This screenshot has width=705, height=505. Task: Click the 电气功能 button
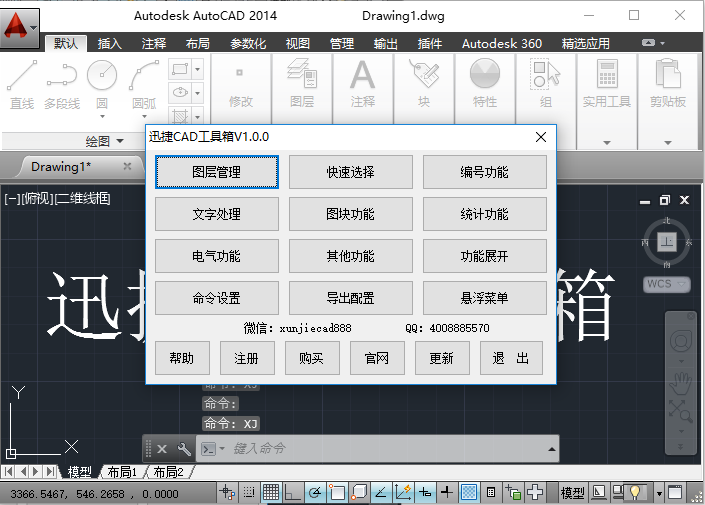217,256
